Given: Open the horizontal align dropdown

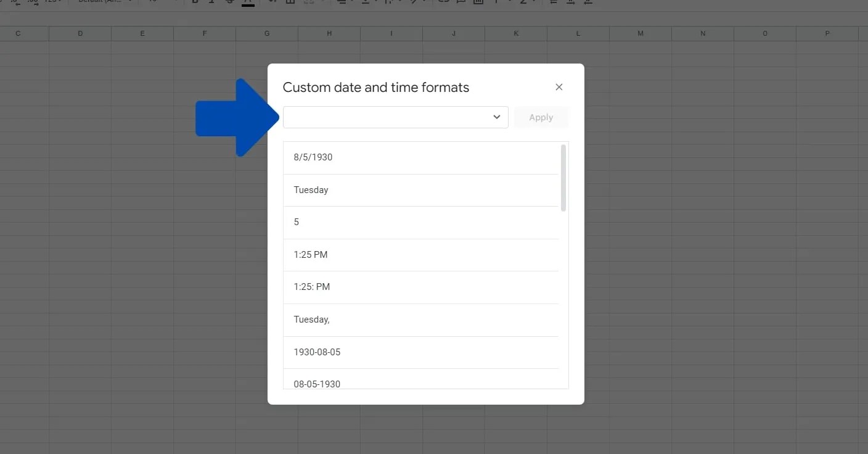Looking at the screenshot, I should 345,2.
